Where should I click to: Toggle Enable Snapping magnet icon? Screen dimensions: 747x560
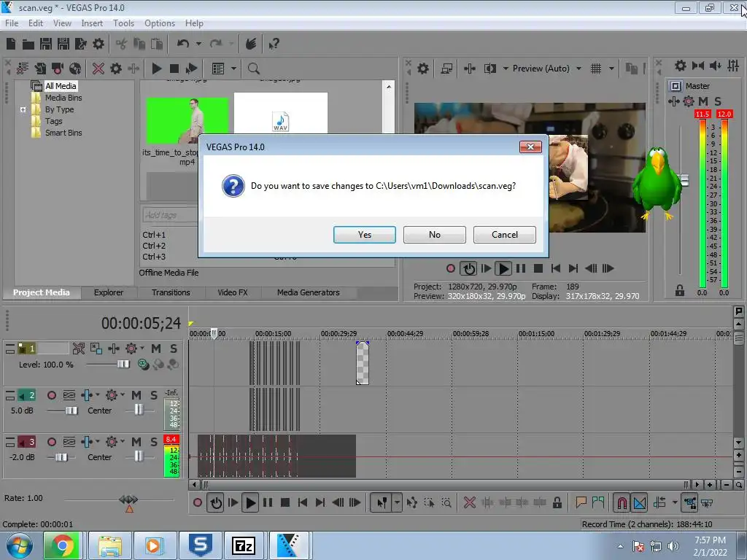point(622,503)
